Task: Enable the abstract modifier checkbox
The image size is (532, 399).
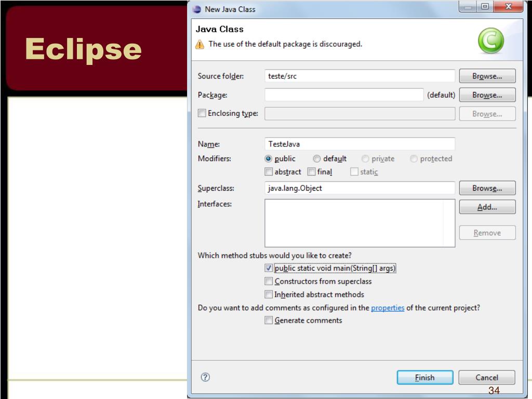Action: [269, 171]
